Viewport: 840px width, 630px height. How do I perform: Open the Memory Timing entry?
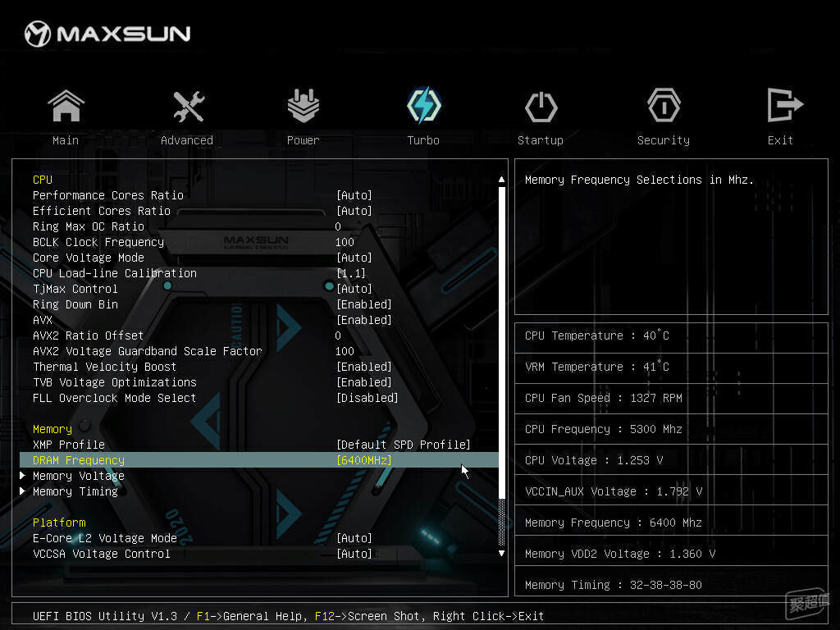pos(75,491)
